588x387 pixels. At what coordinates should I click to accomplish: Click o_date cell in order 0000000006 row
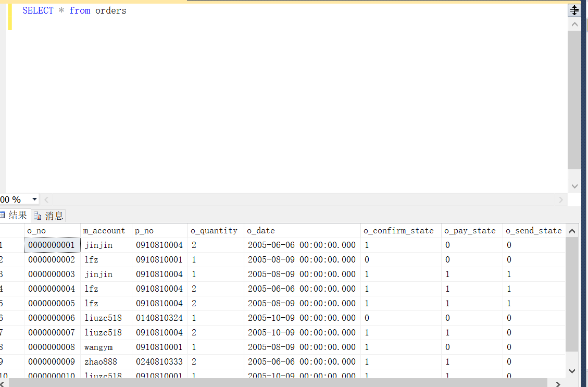(x=302, y=318)
